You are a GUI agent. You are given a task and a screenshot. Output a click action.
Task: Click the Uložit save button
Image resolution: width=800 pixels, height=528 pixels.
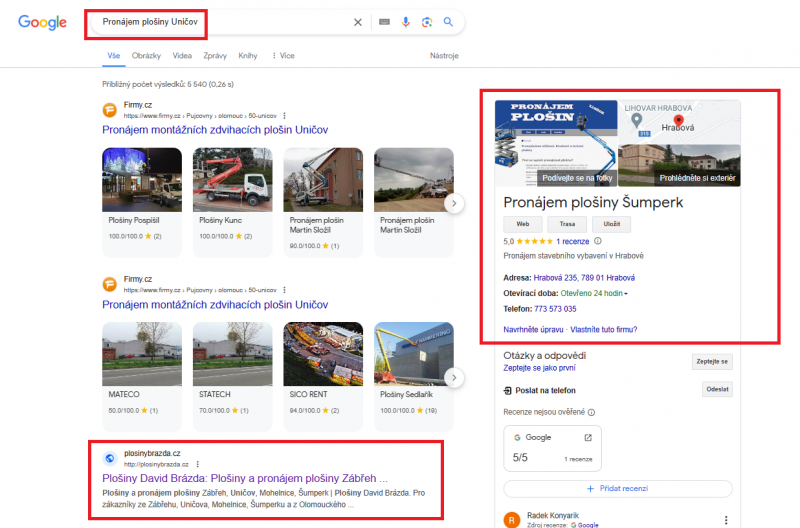pyautogui.click(x=611, y=224)
